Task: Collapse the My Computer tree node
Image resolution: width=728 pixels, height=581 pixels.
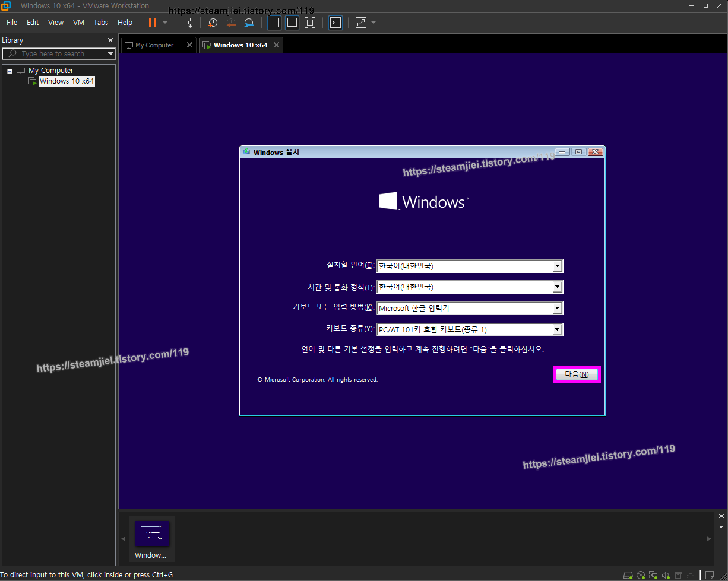Action: [x=10, y=71]
